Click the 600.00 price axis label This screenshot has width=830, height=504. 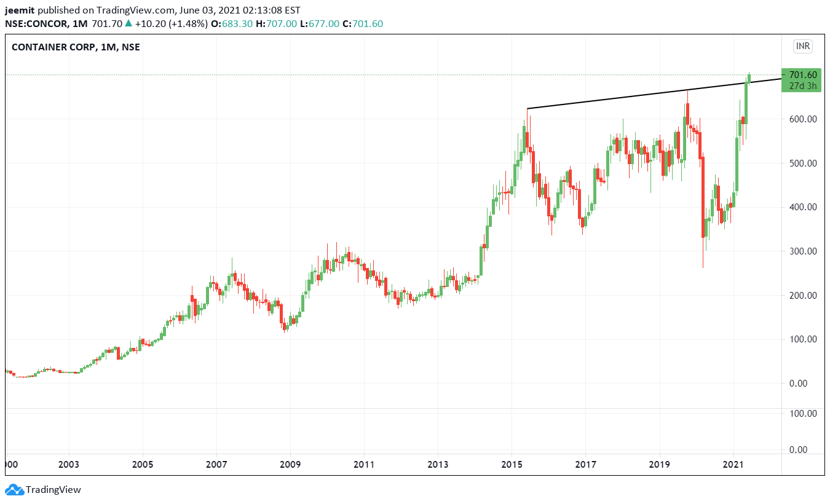[x=804, y=119]
